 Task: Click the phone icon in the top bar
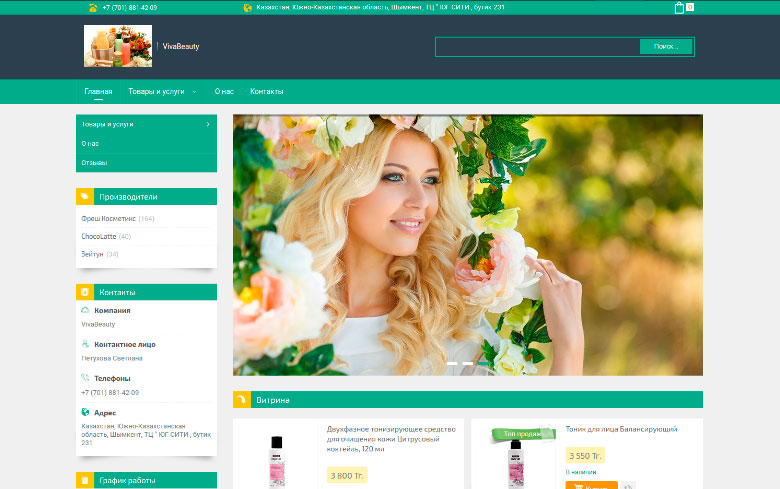[92, 7]
